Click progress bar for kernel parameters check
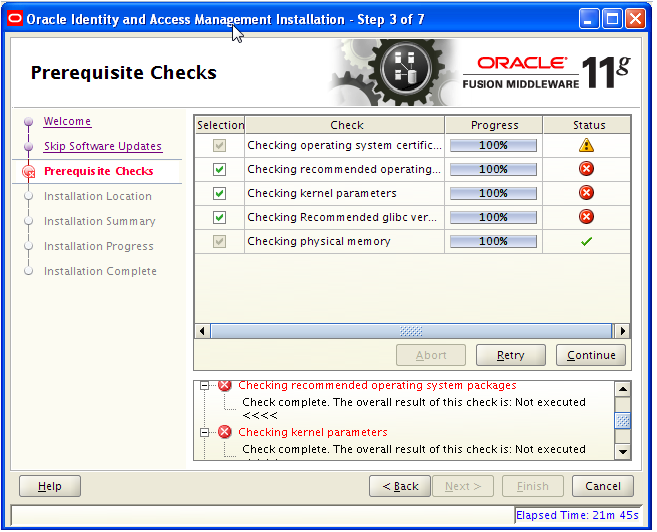This screenshot has width=657, height=532. (493, 193)
